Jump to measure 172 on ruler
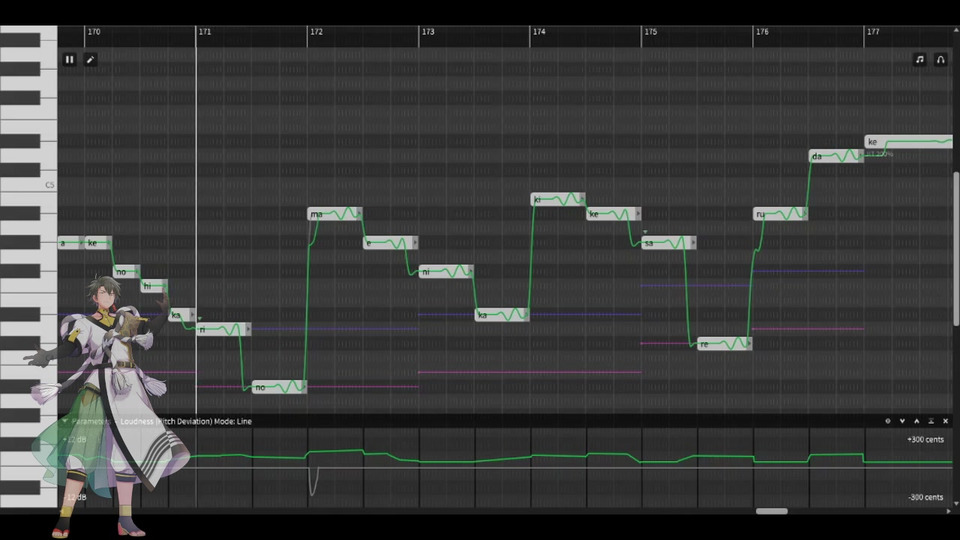The width and height of the screenshot is (960, 540). [316, 32]
